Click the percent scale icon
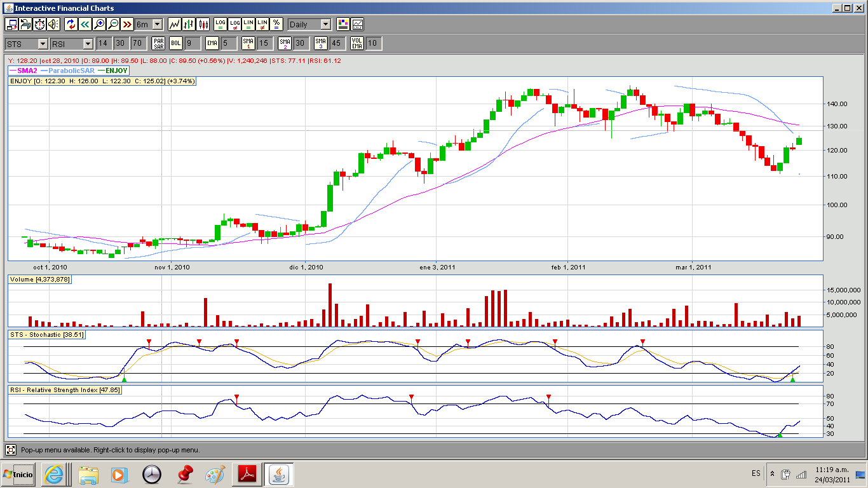868x488 pixels. tap(276, 24)
